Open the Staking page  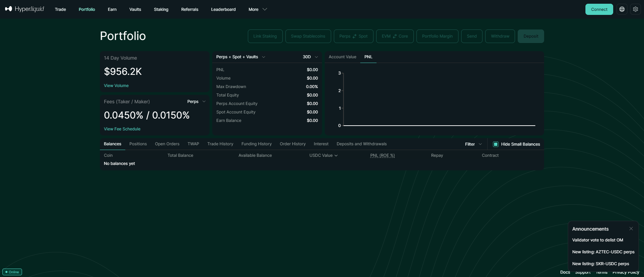(161, 9)
